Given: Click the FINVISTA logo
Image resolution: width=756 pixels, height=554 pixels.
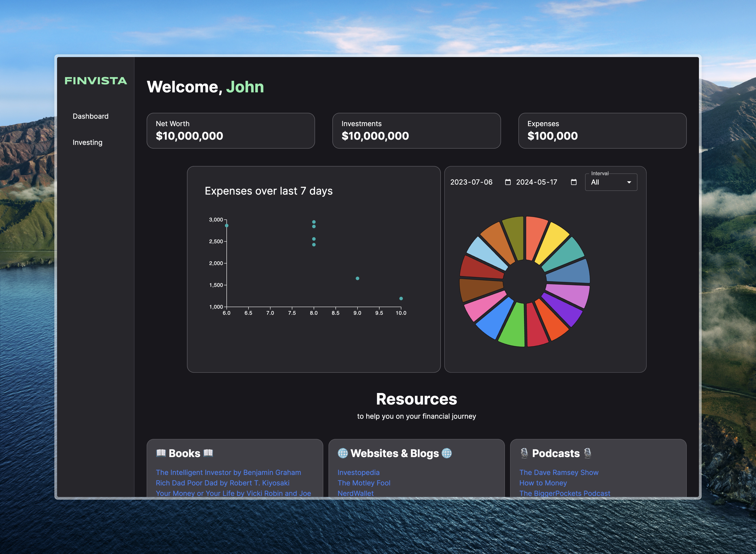Looking at the screenshot, I should 96,81.
